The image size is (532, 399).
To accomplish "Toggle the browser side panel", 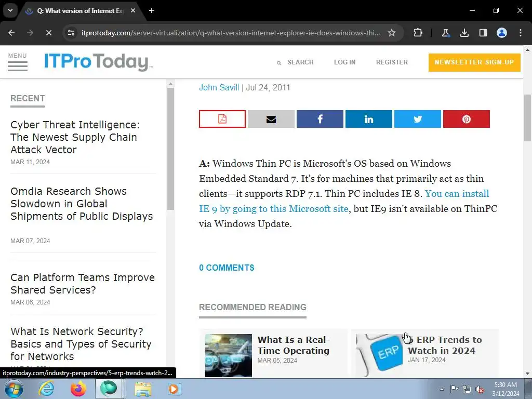I will point(483,33).
